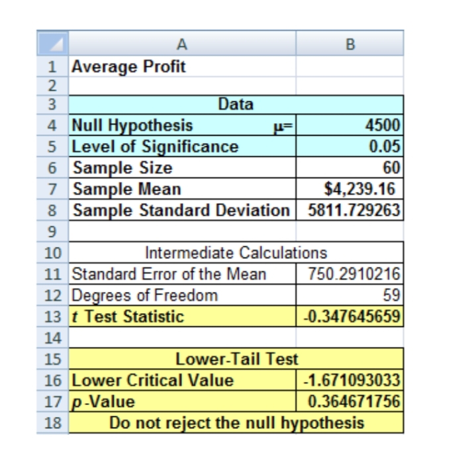
Task: Select row 9 header
Action: coord(52,232)
